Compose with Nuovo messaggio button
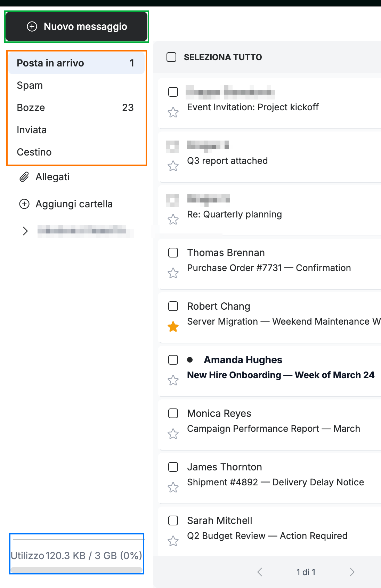The width and height of the screenshot is (381, 588). coord(76,26)
